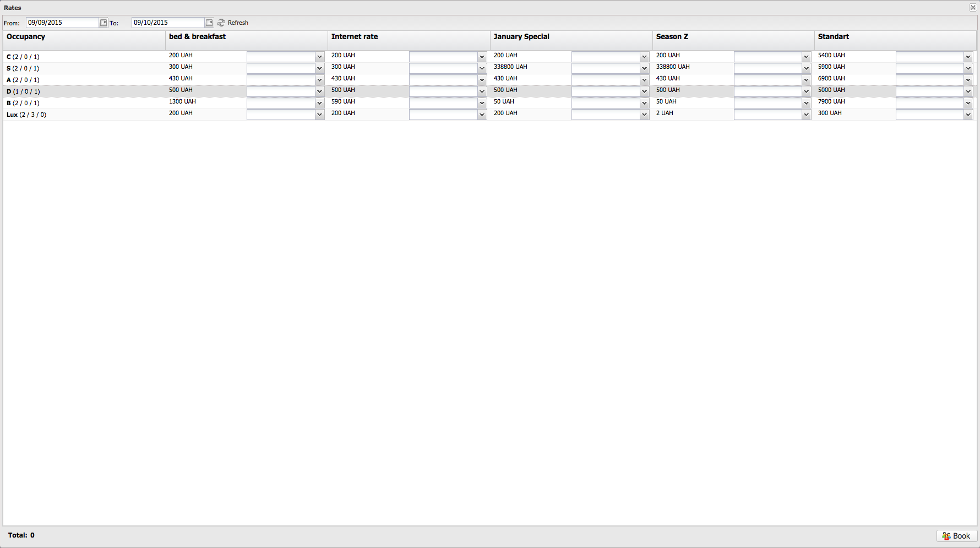The image size is (980, 548).
Task: Click the Refresh icon button
Action: [x=221, y=23]
